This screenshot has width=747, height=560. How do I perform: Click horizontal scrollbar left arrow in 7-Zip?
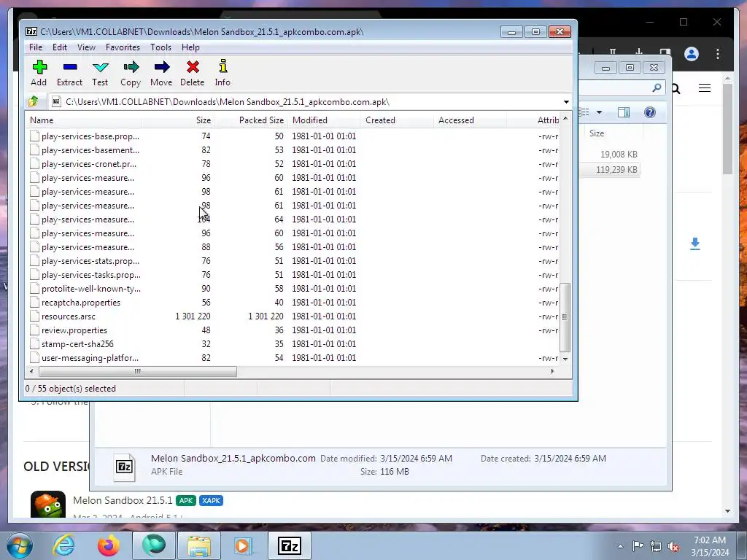click(x=32, y=371)
